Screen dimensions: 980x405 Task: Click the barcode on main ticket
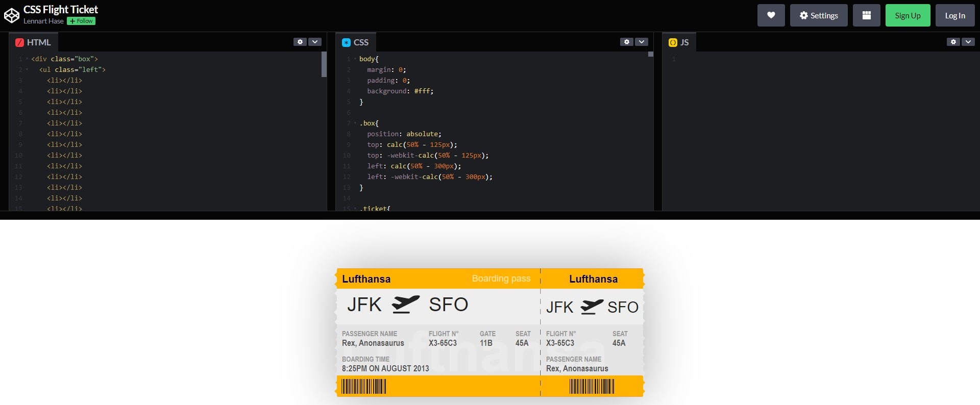coord(363,387)
